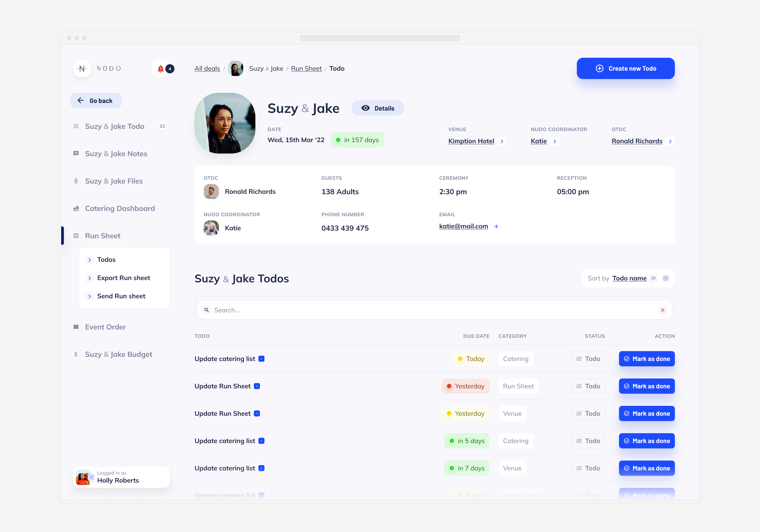Click chevron next to Ronald Richards link
760x532 pixels.
coord(670,141)
